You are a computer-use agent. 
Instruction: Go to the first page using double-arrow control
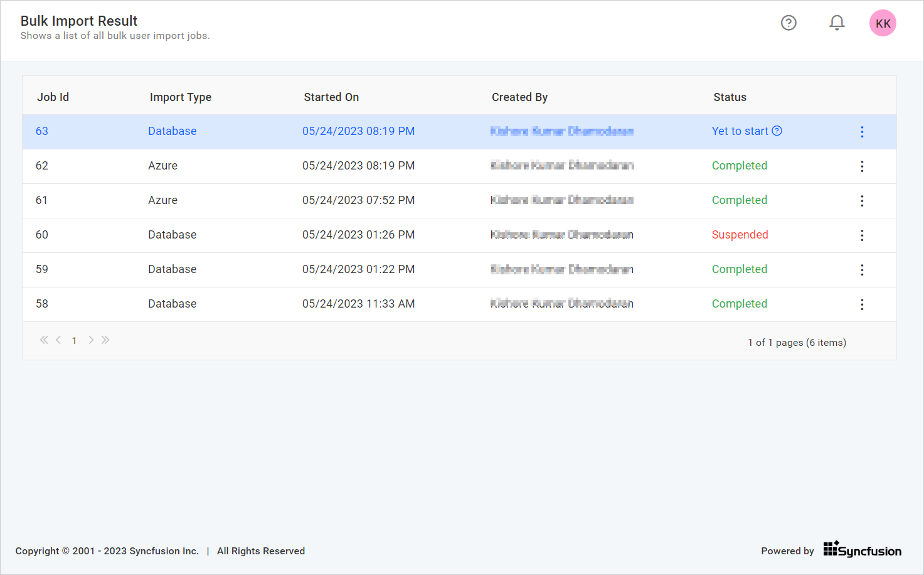(44, 340)
